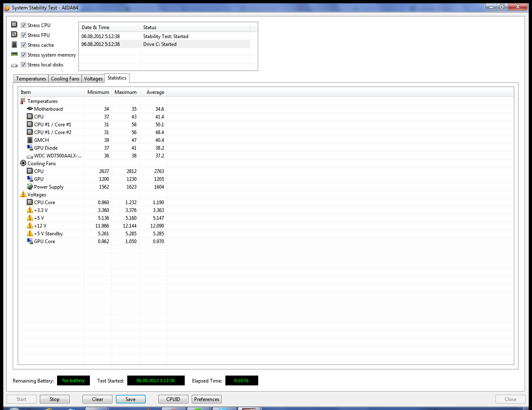Click the Stress system memory RAM icon
The height and width of the screenshot is (410, 532).
point(14,54)
